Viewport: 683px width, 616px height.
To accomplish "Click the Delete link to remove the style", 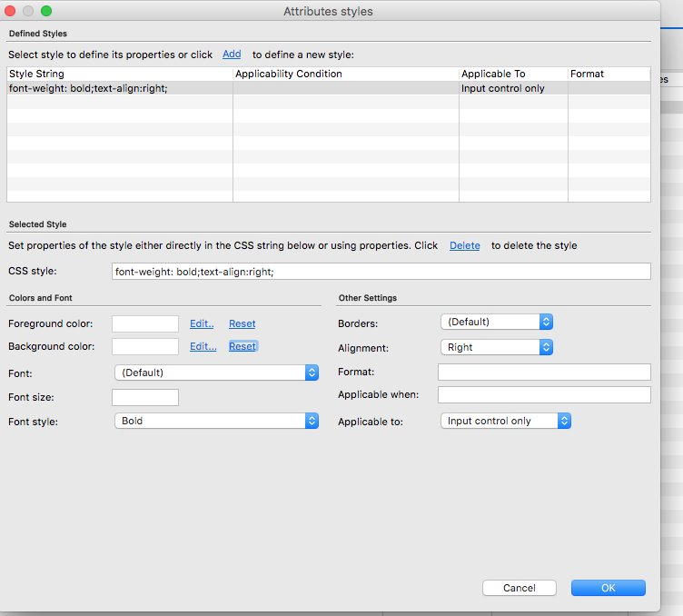I will 465,245.
